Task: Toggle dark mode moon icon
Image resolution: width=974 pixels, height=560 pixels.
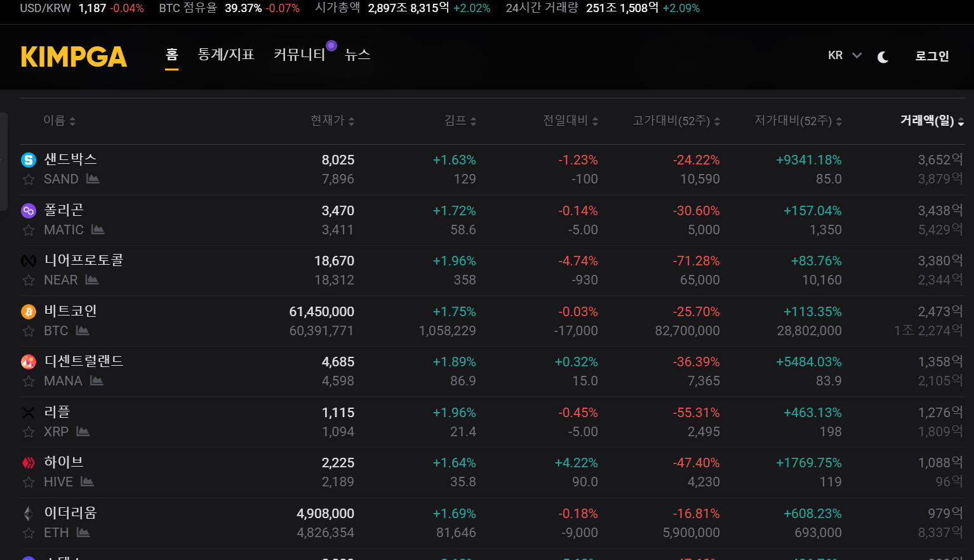Action: tap(883, 57)
